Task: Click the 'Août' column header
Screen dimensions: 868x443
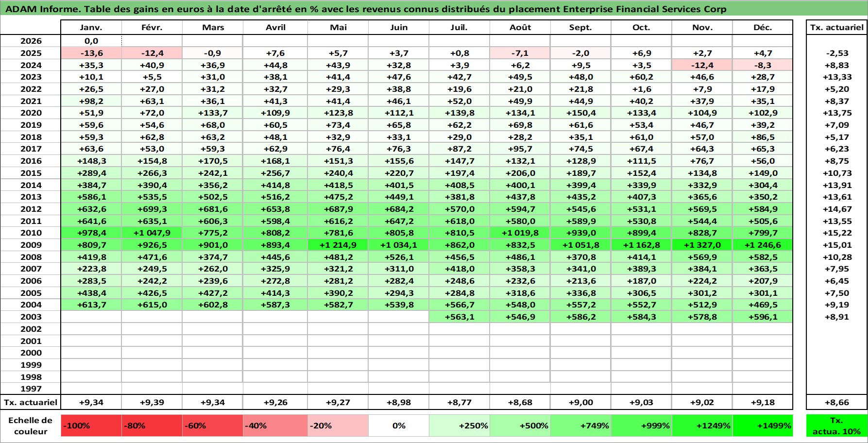Action: 520,28
